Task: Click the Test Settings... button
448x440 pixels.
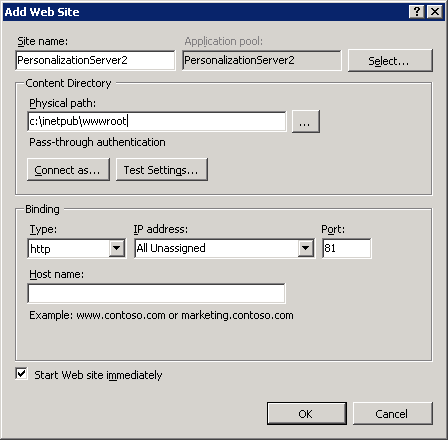Action: click(162, 170)
